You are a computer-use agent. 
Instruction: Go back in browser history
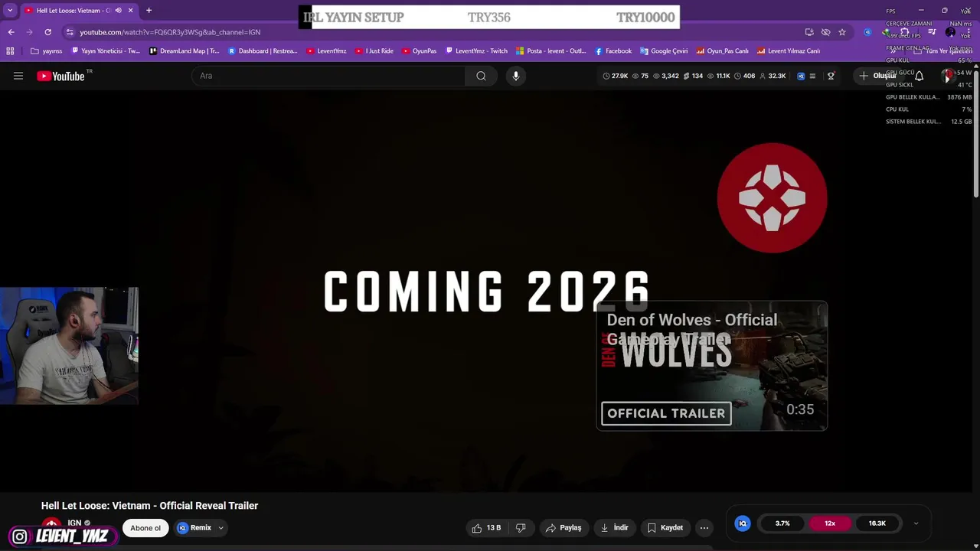coord(11,32)
